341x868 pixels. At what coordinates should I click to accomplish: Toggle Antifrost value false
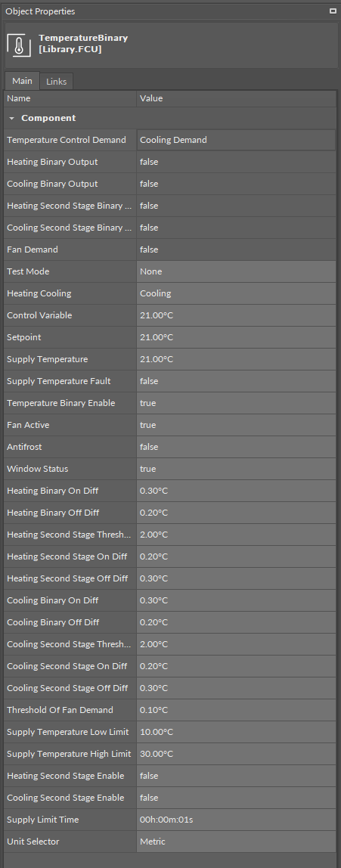point(236,447)
